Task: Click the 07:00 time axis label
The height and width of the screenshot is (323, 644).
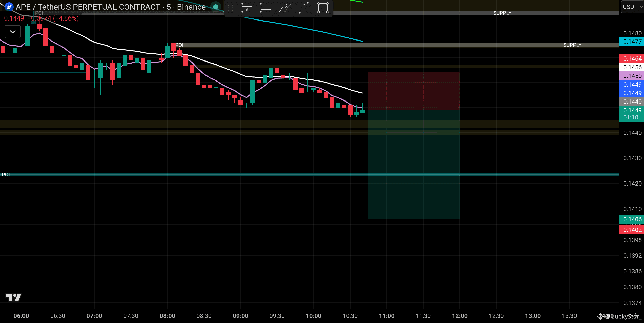Action: tap(94, 316)
